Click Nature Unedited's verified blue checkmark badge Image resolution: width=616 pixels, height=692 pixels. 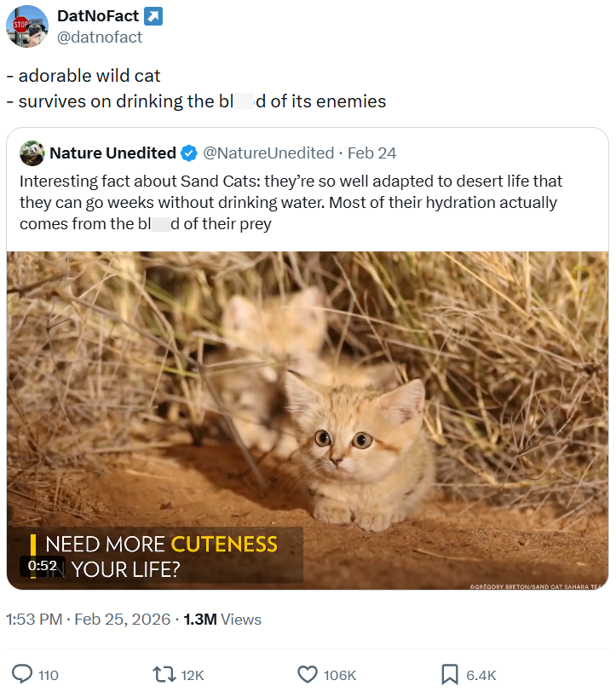pyautogui.click(x=187, y=153)
